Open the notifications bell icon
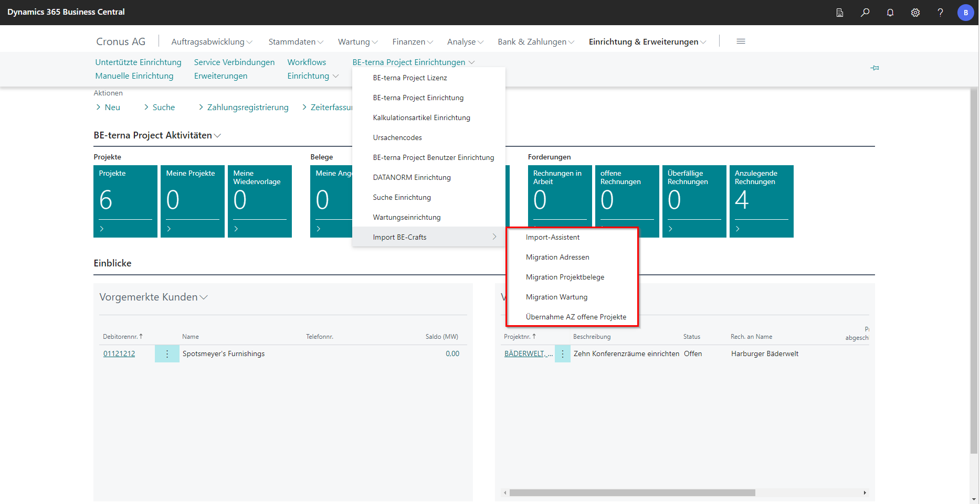This screenshot has width=980, height=504. click(x=890, y=13)
